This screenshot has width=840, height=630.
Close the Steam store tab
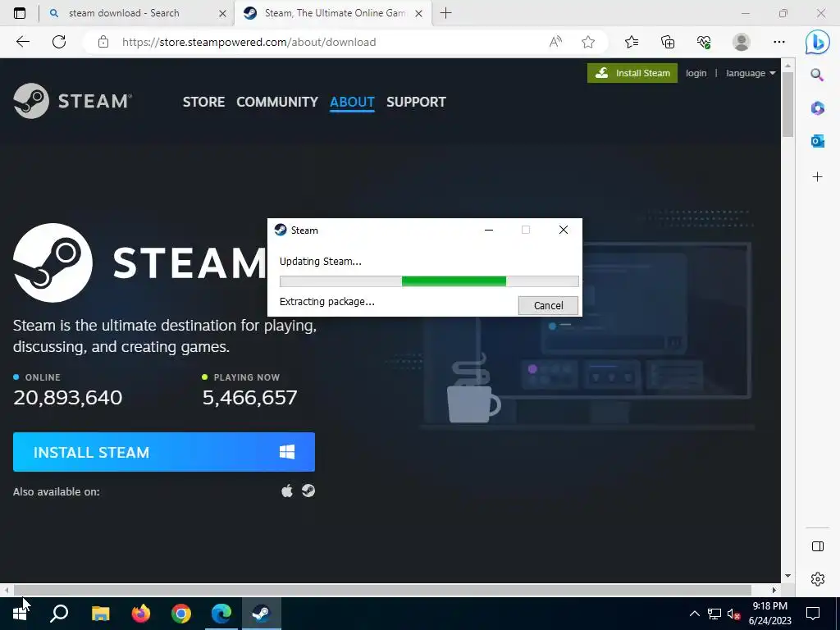[x=419, y=13]
